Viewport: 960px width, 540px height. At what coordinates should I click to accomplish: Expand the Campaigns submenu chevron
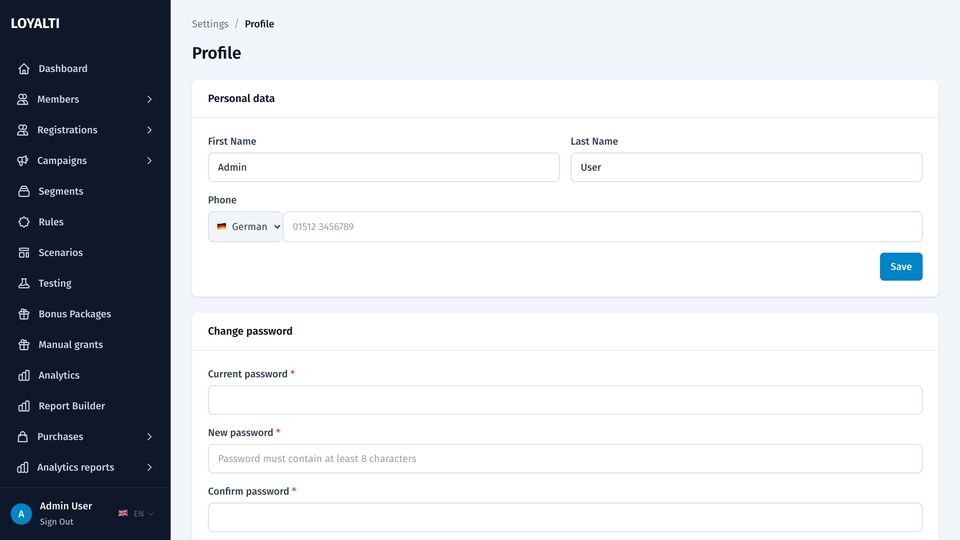click(149, 160)
